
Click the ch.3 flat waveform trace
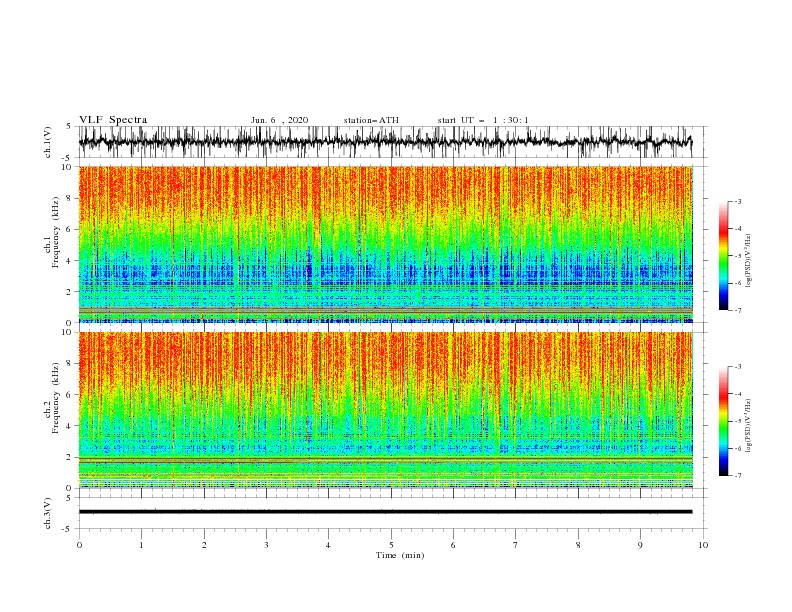[386, 512]
